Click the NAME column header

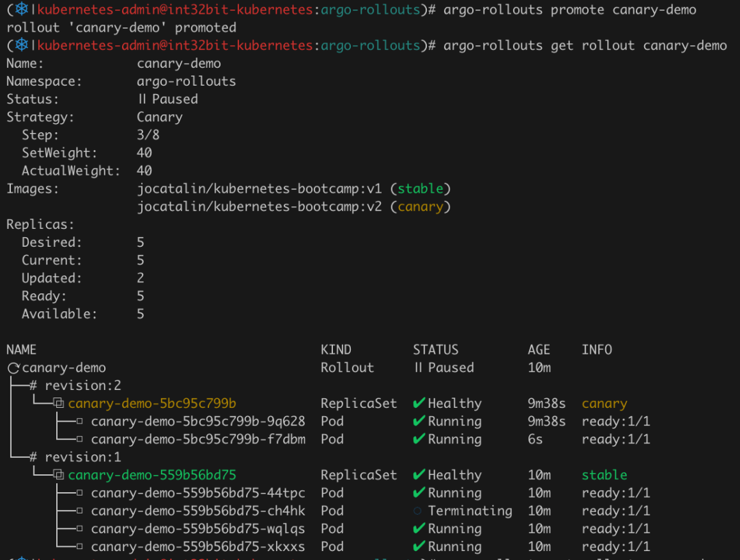click(x=21, y=350)
